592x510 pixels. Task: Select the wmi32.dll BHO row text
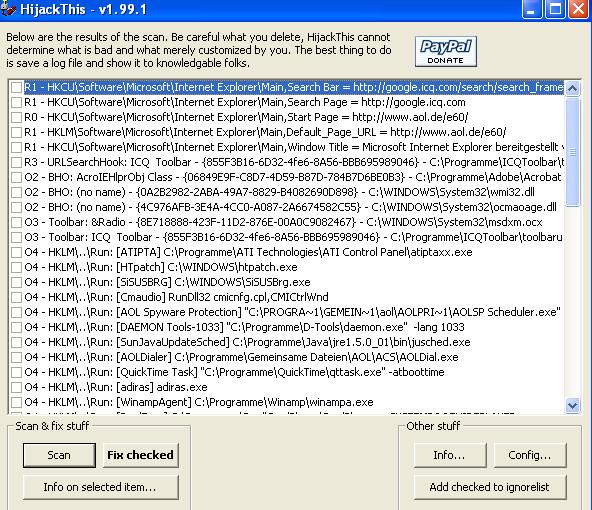point(279,193)
